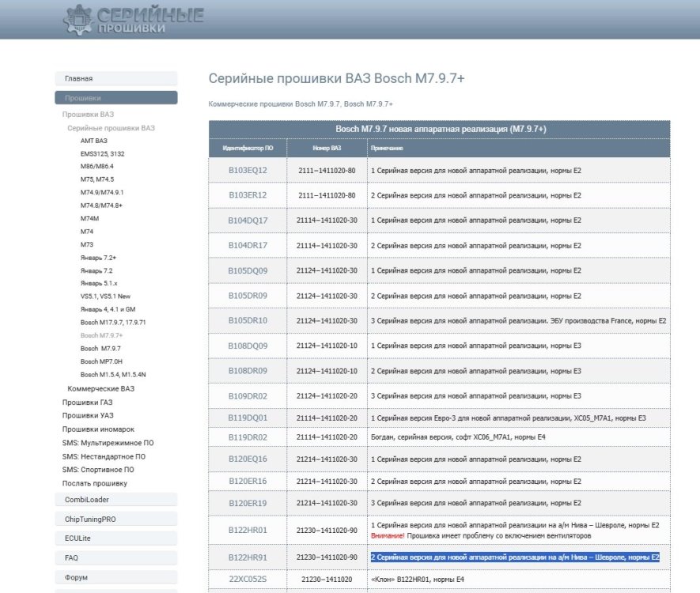Open Прошивки ГАЗ in sidebar
Viewport: 700px width, 593px height.
coord(88,402)
